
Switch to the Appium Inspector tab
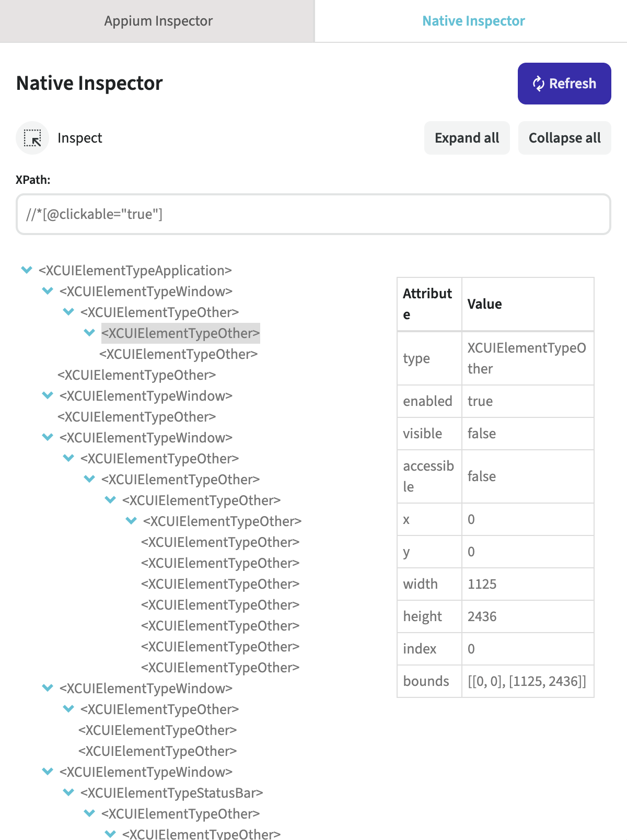158,21
